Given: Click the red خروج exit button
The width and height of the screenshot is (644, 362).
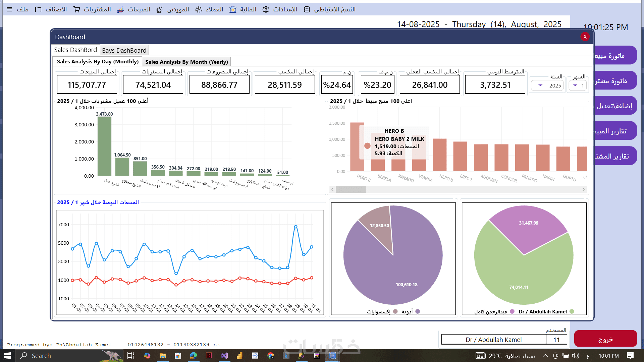Looking at the screenshot, I should coord(605,339).
